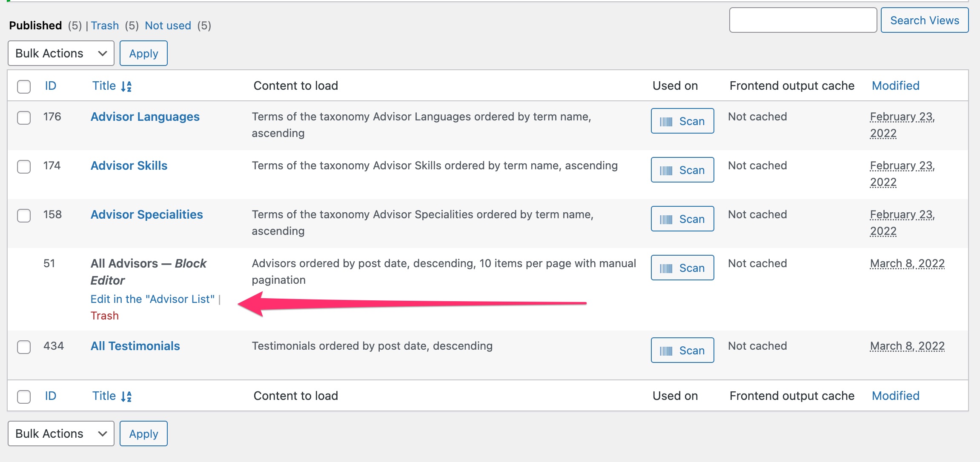980x462 pixels.
Task: Click the Search Views button
Action: pos(925,20)
